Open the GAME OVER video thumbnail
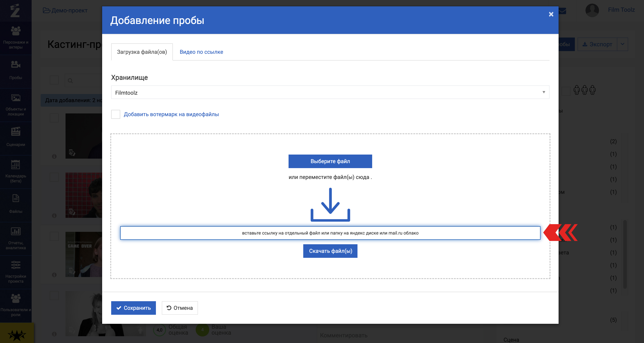The image size is (644, 343). pos(84,254)
